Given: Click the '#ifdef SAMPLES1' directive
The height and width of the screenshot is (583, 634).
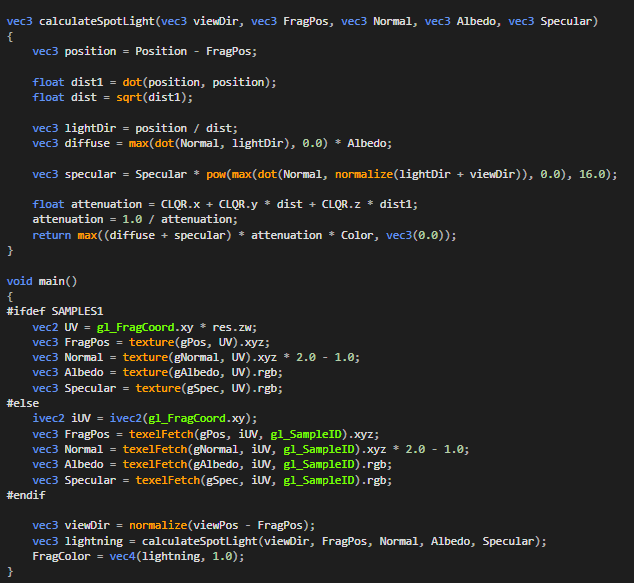Looking at the screenshot, I should (55, 311).
